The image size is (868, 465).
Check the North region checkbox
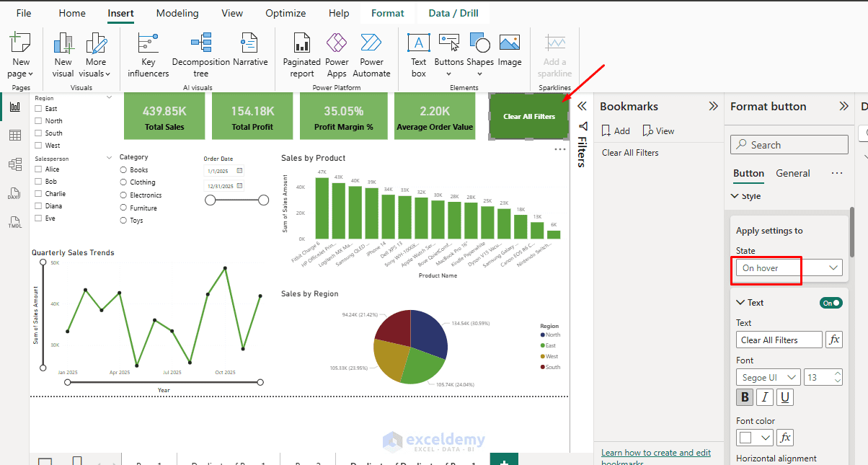pos(38,121)
